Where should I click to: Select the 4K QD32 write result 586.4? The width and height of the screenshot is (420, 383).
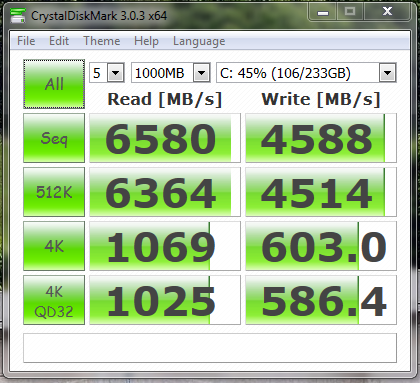coord(321,300)
